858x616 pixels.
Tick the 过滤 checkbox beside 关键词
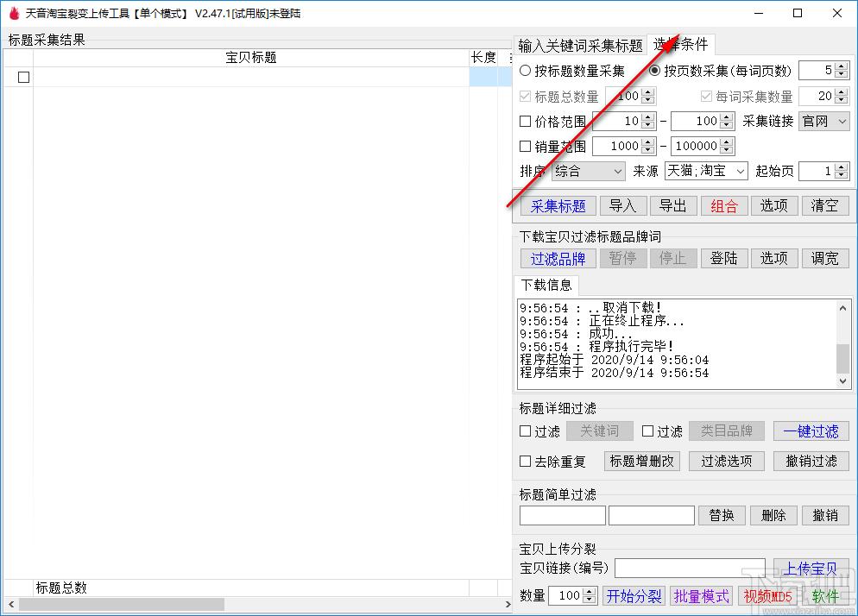point(526,431)
